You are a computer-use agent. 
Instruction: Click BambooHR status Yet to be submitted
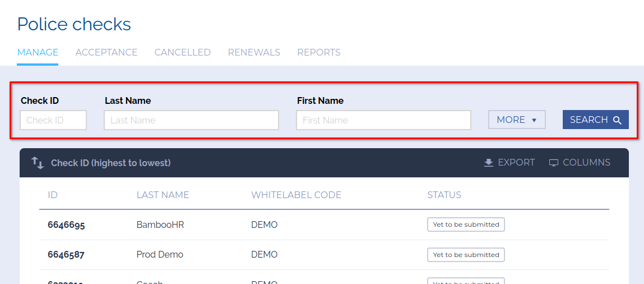[466, 225]
